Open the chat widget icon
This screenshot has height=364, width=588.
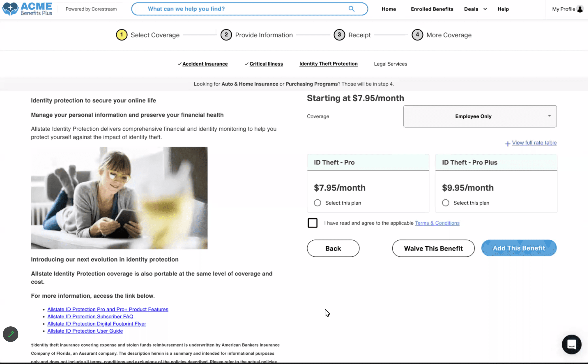[x=571, y=344]
